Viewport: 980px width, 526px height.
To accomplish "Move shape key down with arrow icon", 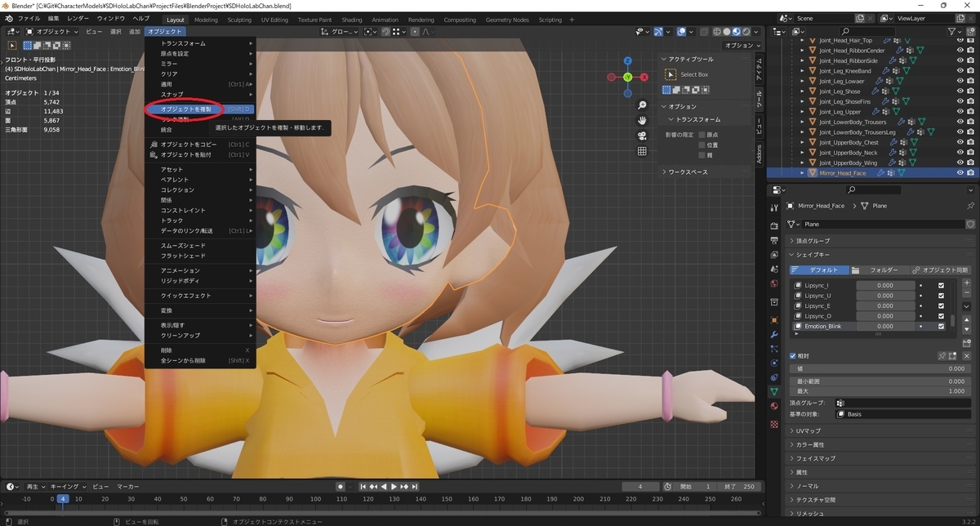I will click(967, 331).
